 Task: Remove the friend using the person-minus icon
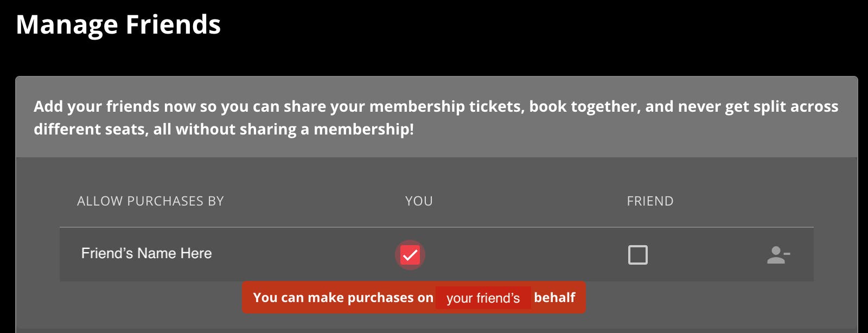(778, 255)
